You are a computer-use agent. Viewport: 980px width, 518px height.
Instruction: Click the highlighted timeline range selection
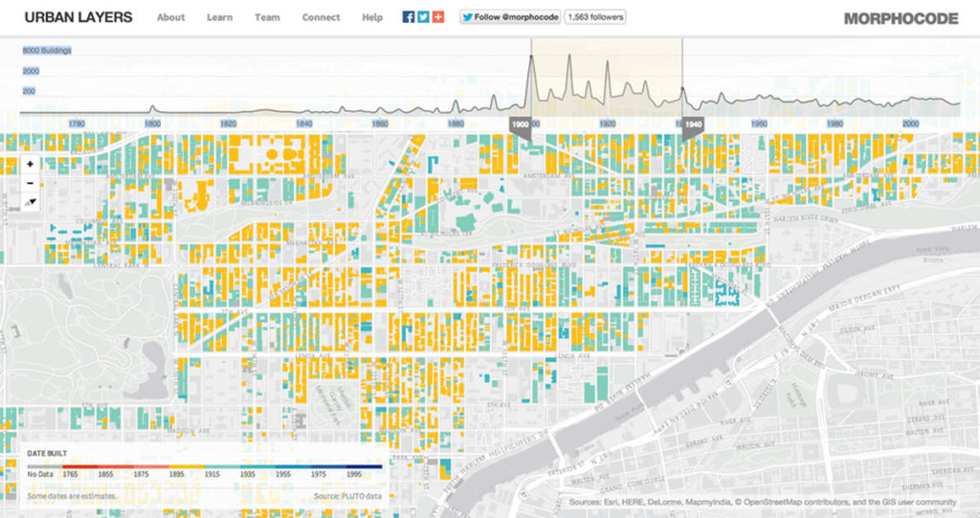(x=607, y=77)
